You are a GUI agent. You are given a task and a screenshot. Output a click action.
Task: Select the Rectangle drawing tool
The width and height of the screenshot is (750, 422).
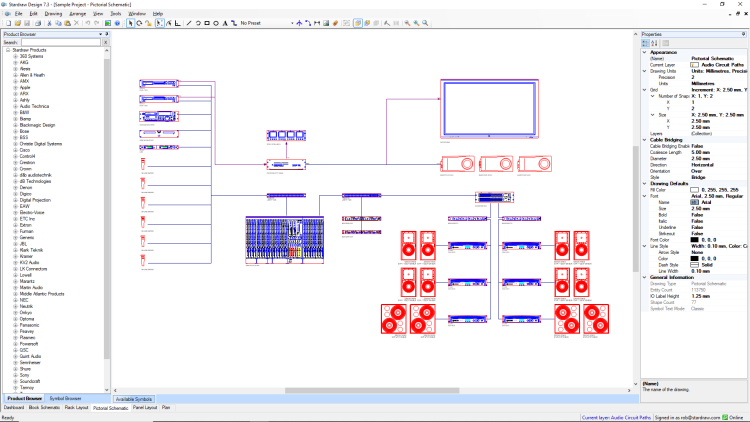(x=207, y=23)
